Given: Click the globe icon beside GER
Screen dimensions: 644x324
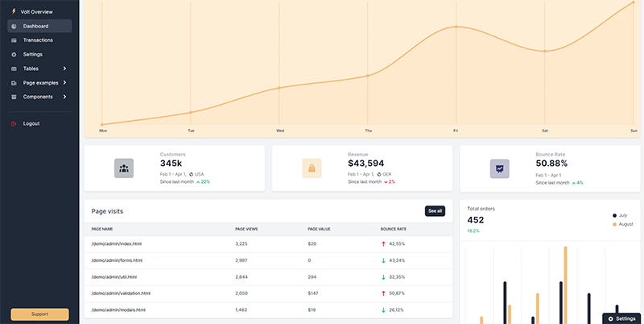Looking at the screenshot, I should click(379, 174).
